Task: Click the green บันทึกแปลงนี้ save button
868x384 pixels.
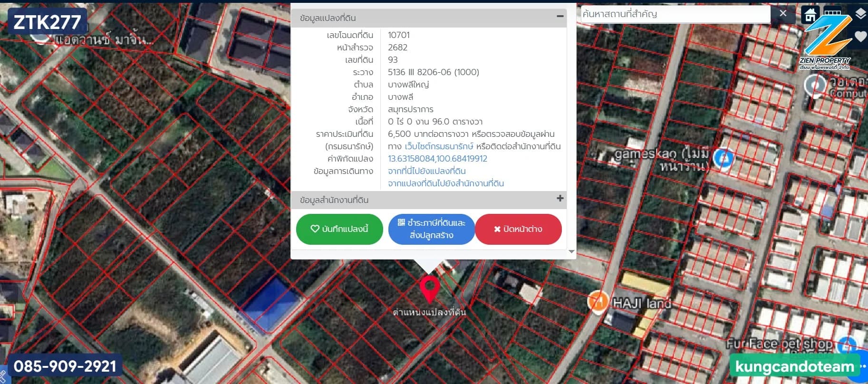Action: click(x=339, y=229)
